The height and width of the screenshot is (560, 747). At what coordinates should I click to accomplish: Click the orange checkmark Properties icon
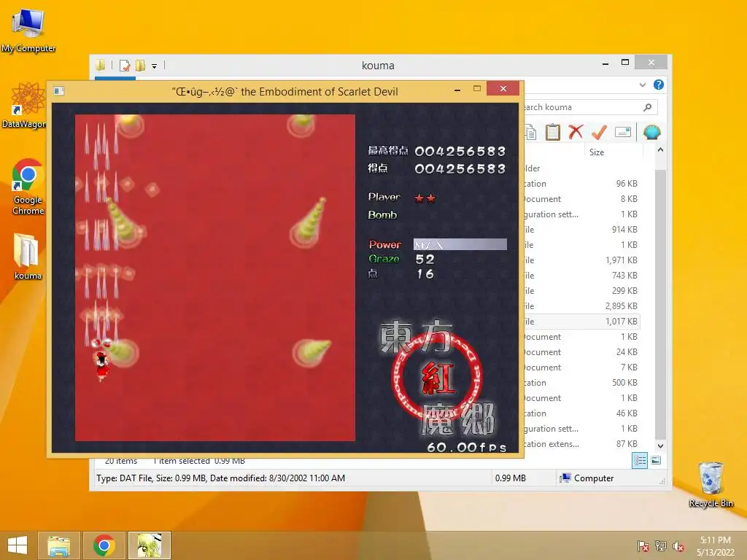pos(599,133)
